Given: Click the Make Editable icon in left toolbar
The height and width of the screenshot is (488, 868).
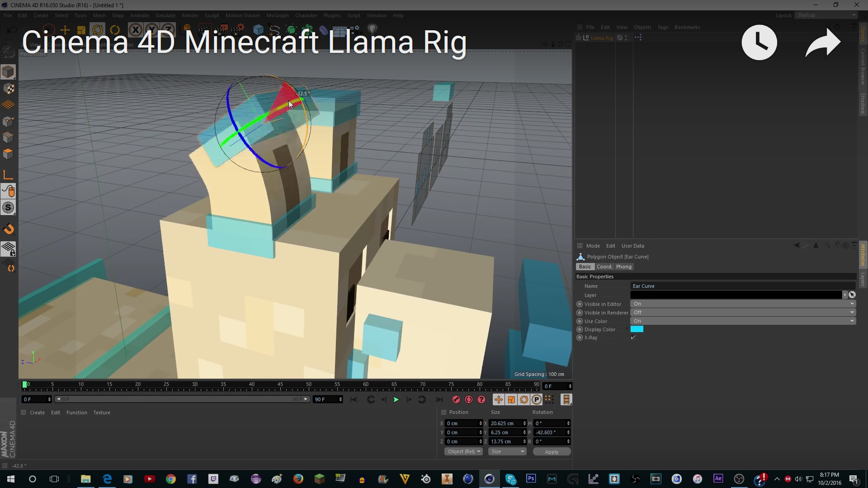Looking at the screenshot, I should [x=8, y=51].
